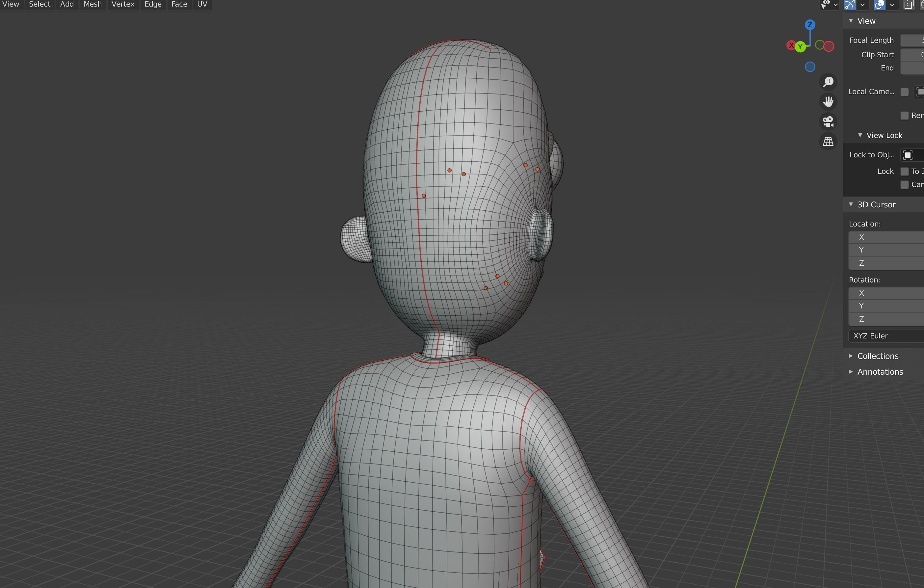924x588 pixels.
Task: Toggle the camera view button
Action: coord(828,122)
